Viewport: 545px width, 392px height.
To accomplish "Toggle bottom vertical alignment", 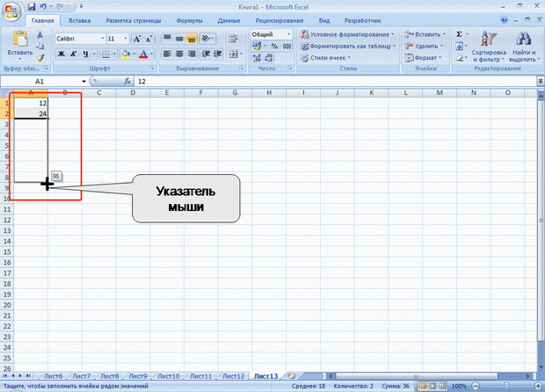I will click(191, 38).
